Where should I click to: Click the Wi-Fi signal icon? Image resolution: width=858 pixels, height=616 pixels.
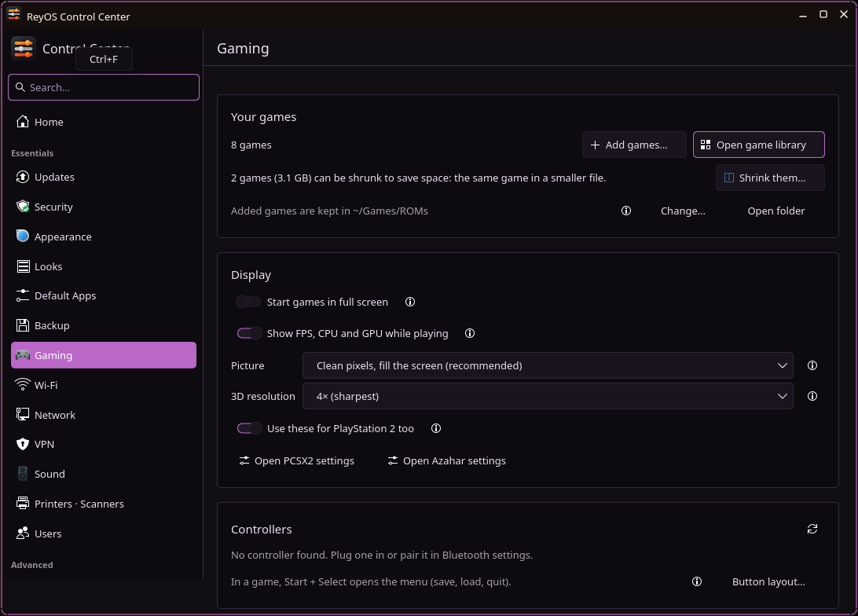23,385
